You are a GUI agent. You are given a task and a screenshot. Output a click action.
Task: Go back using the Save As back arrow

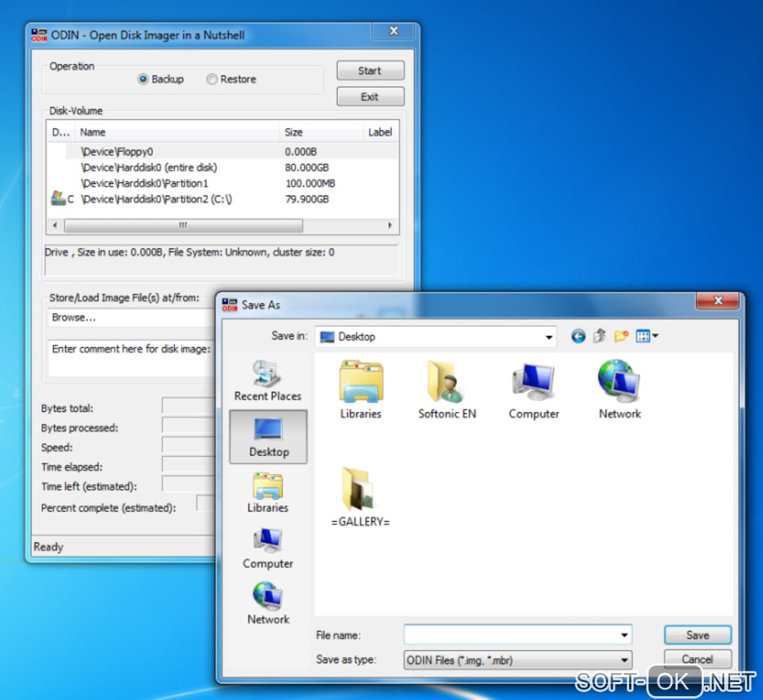point(578,336)
